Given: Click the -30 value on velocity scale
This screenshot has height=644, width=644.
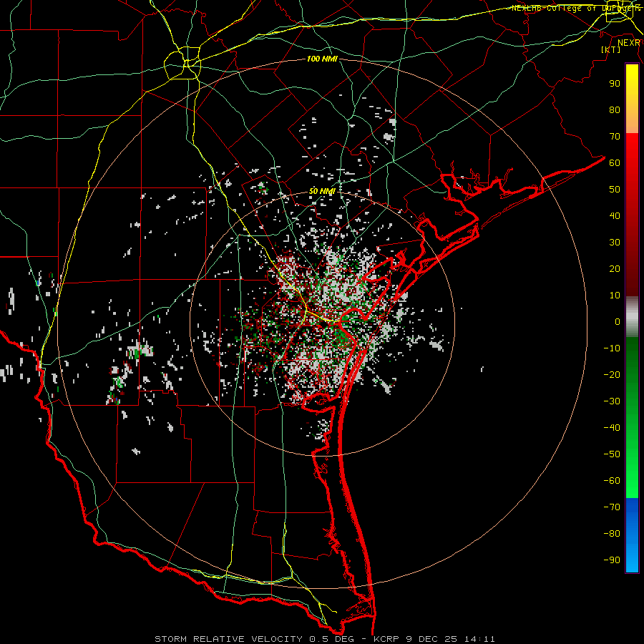Looking at the screenshot, I should [612, 401].
